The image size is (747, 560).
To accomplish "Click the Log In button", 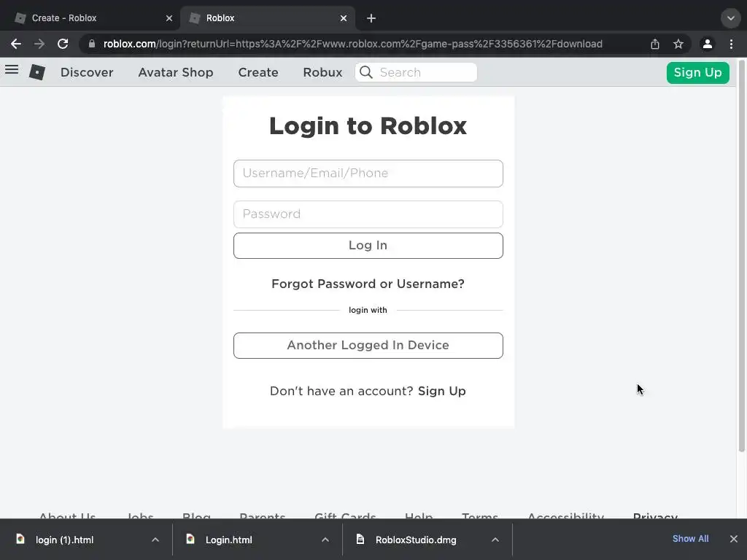I will 368,246.
